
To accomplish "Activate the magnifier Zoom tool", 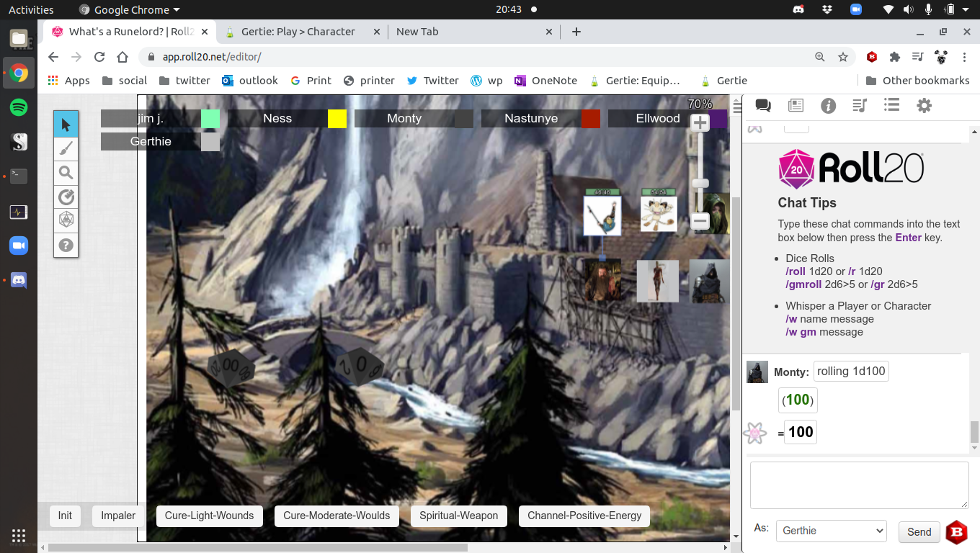I will click(66, 173).
